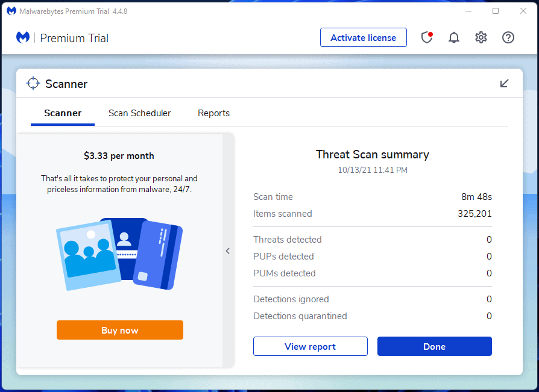This screenshot has height=392, width=539.
Task: Click the Malwarebytes logo in the header
Action: (24, 38)
